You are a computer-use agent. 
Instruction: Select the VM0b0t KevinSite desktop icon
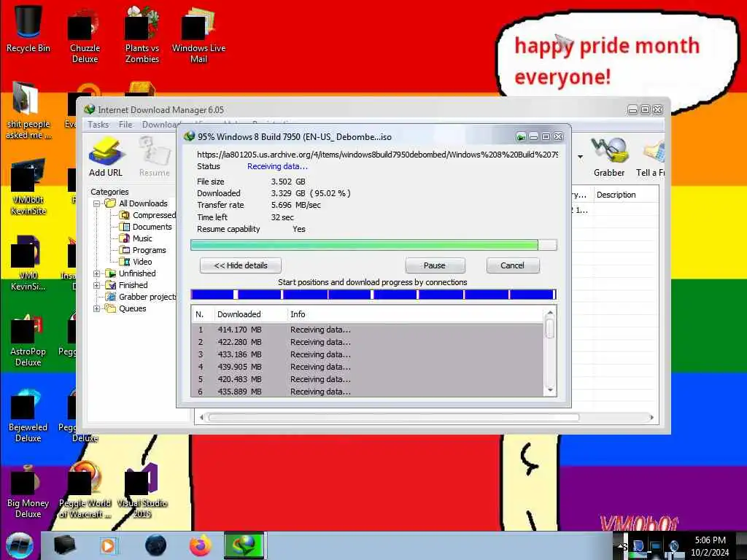28,187
